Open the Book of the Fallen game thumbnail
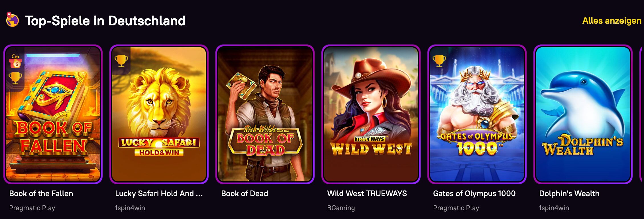 [53, 114]
